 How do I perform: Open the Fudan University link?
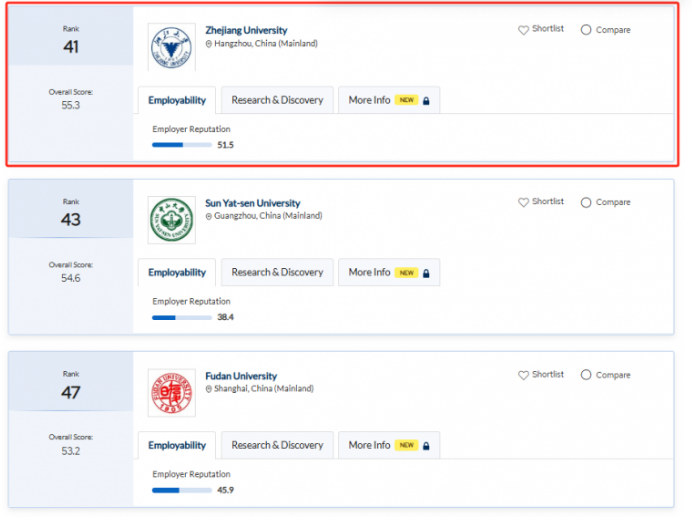coord(241,376)
